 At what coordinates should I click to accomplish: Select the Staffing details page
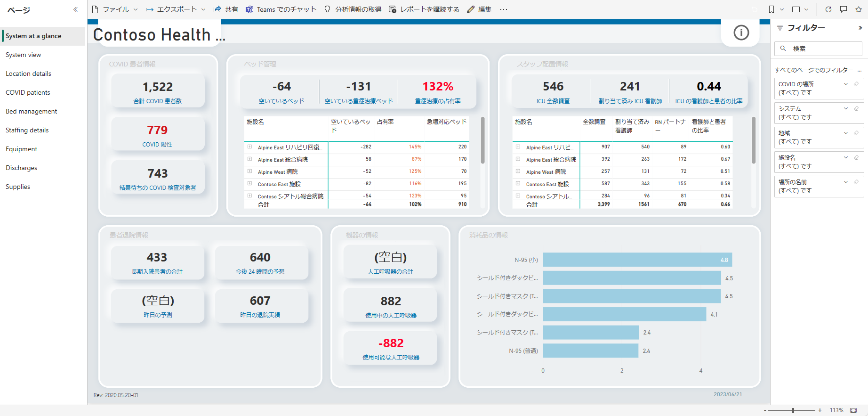click(42, 130)
